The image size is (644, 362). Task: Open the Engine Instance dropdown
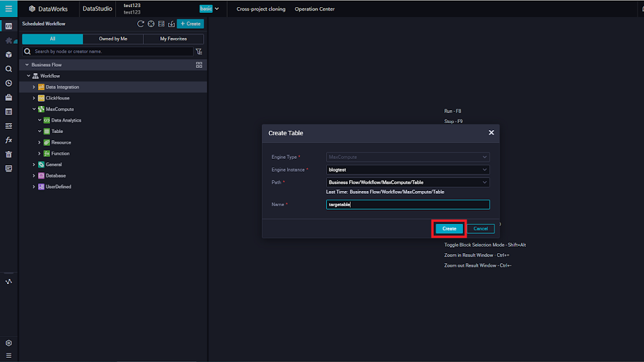[x=408, y=170]
